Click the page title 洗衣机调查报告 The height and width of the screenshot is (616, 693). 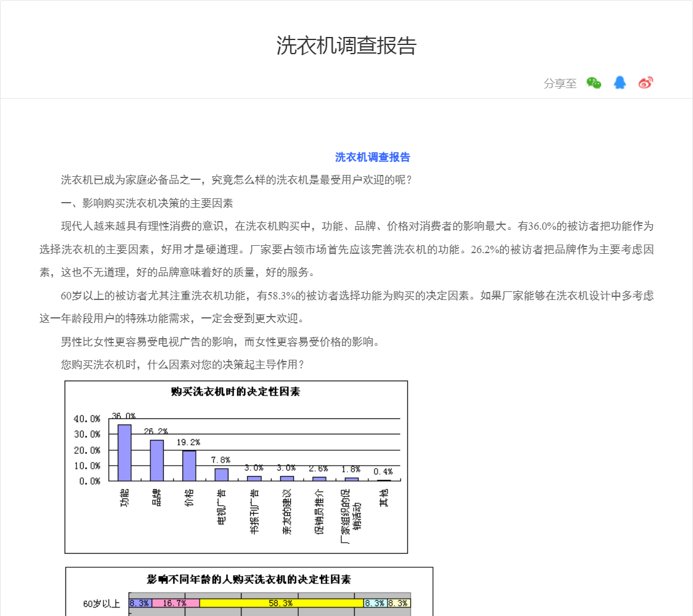(x=346, y=46)
